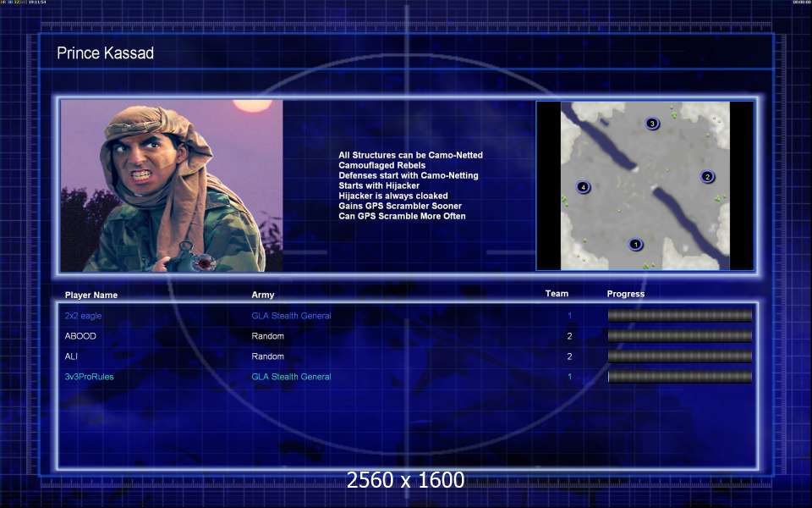Click ABOOD's loading progress bar
The height and width of the screenshot is (508, 812).
(x=679, y=336)
